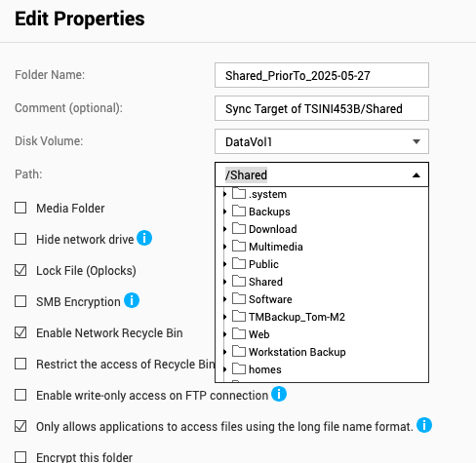Click the homes folder icon

point(239,369)
